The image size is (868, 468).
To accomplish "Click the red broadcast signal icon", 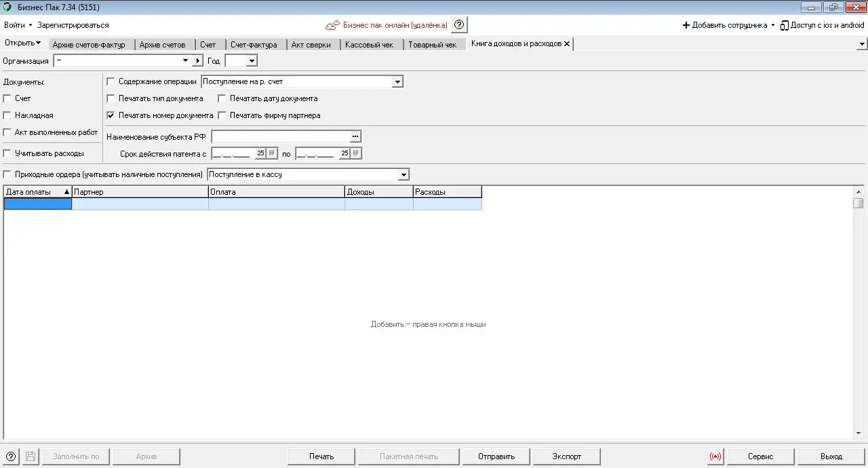I will [715, 456].
